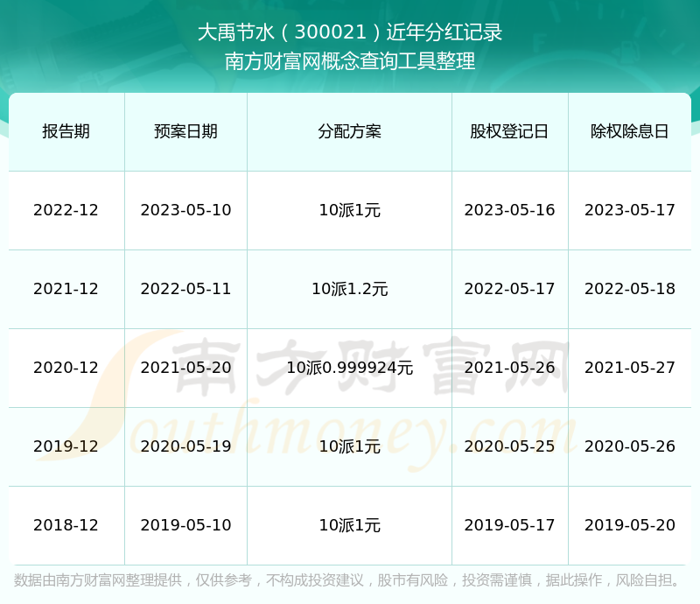Select the 2018-12 report period cell
The width and height of the screenshot is (700, 604).
[66, 525]
